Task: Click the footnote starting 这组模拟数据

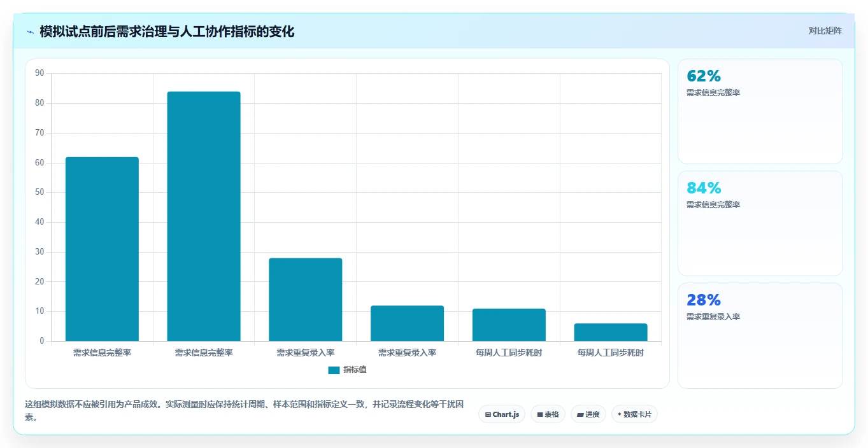Action: tap(244, 411)
